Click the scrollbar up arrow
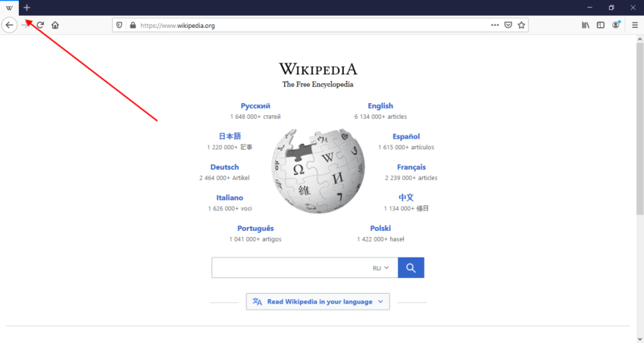 pos(640,39)
